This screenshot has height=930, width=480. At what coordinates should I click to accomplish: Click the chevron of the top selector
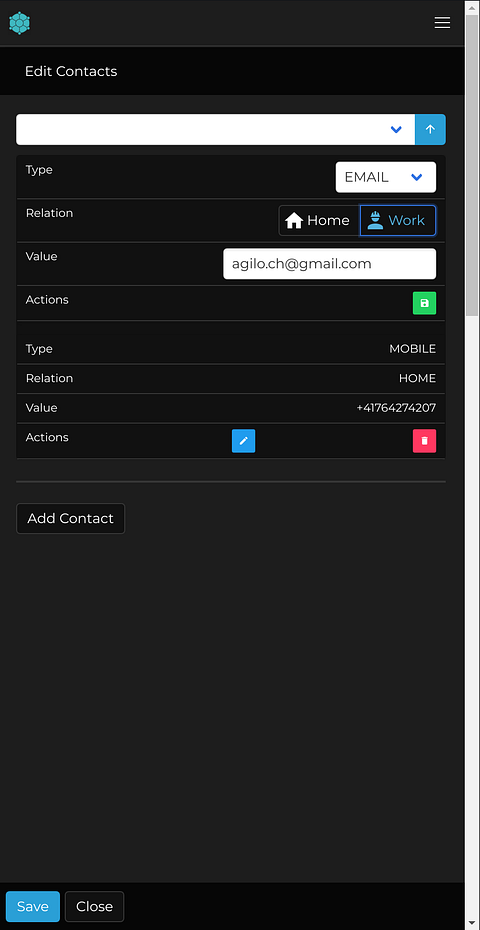(396, 129)
